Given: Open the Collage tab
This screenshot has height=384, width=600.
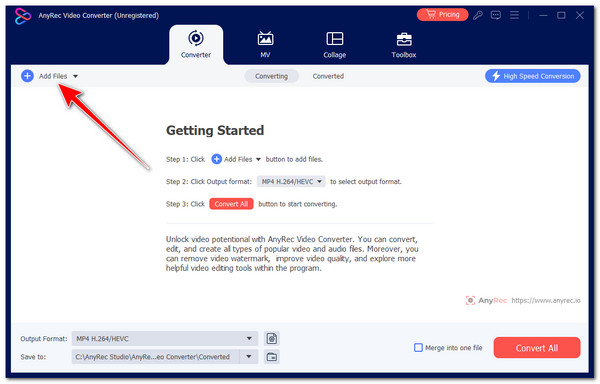Looking at the screenshot, I should 334,44.
